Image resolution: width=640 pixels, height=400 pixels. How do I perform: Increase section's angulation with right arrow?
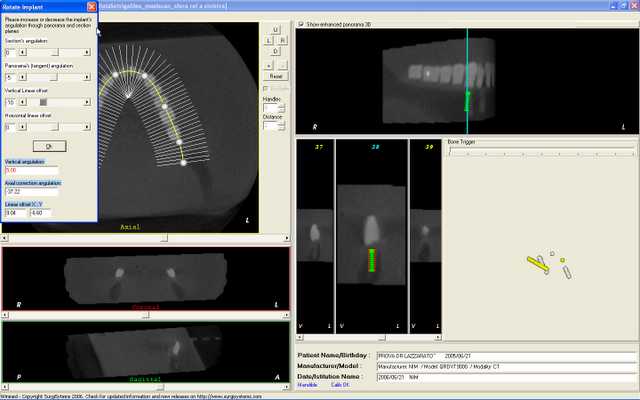pos(87,52)
